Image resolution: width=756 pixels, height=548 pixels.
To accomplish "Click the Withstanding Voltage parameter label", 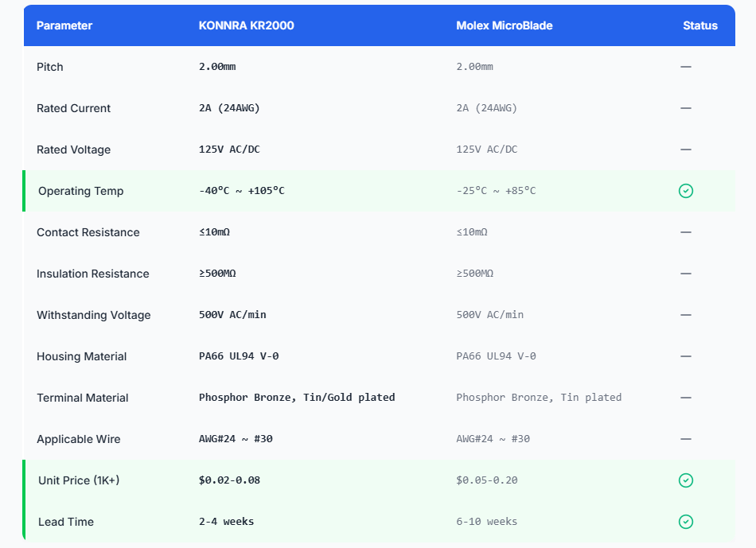I will click(93, 315).
